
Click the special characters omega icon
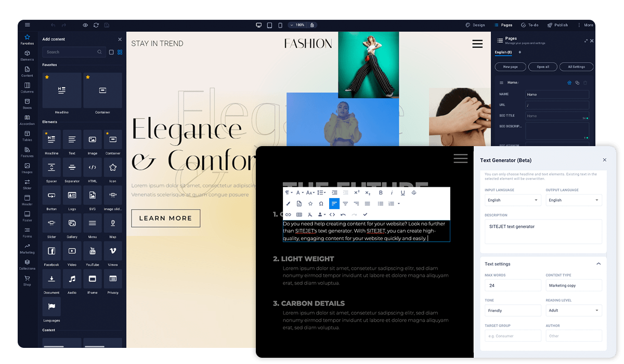[x=321, y=203]
